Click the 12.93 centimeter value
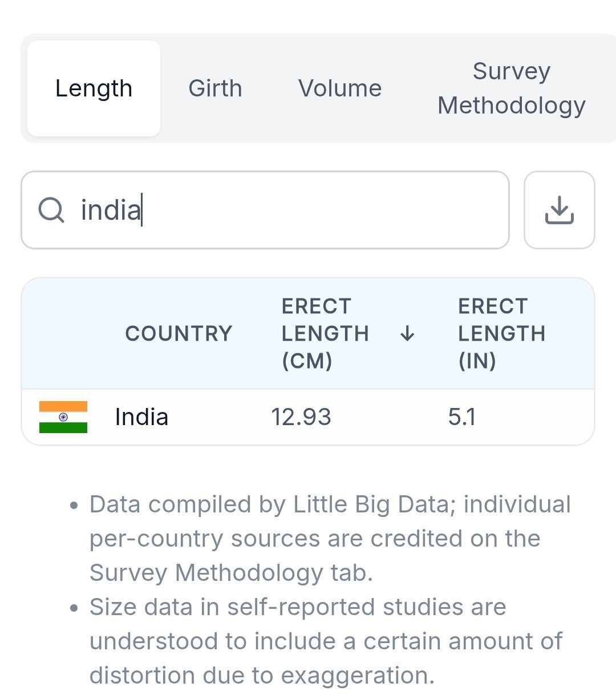 click(301, 417)
